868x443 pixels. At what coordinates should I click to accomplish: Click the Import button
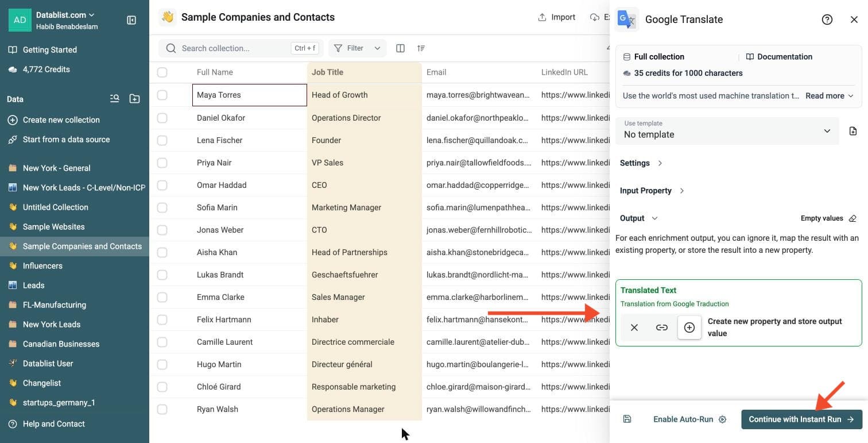tap(556, 17)
